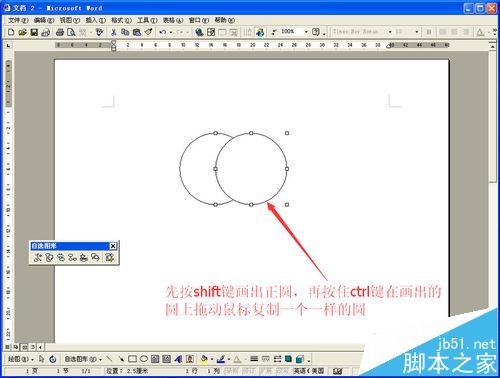Image resolution: width=500 pixels, height=378 pixels.
Task: Activate the Format Painter brush
Action: [x=149, y=32]
